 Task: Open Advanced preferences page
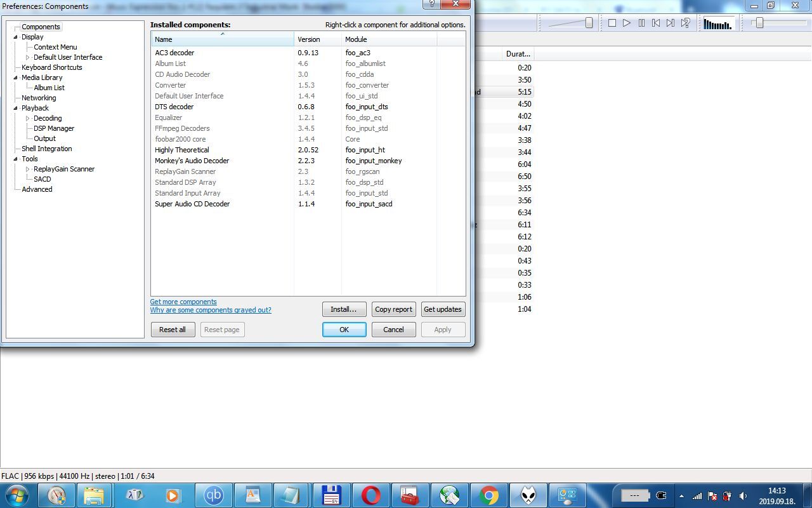[x=37, y=189]
